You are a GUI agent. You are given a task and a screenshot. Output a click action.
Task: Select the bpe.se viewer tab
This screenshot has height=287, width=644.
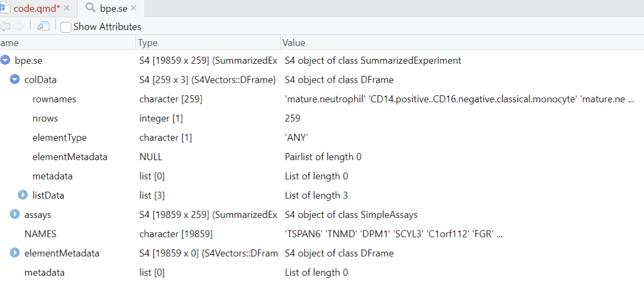tap(113, 8)
